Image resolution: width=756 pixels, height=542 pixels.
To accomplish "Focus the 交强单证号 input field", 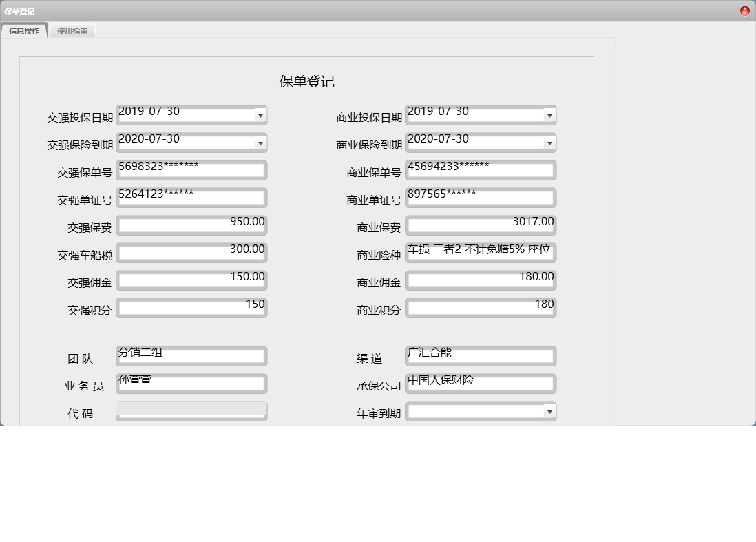I will pos(191,198).
